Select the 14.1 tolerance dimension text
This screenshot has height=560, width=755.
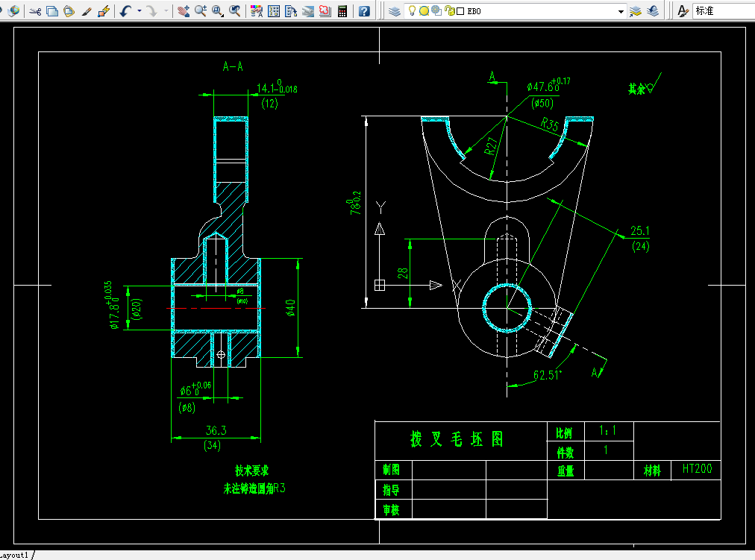point(277,87)
